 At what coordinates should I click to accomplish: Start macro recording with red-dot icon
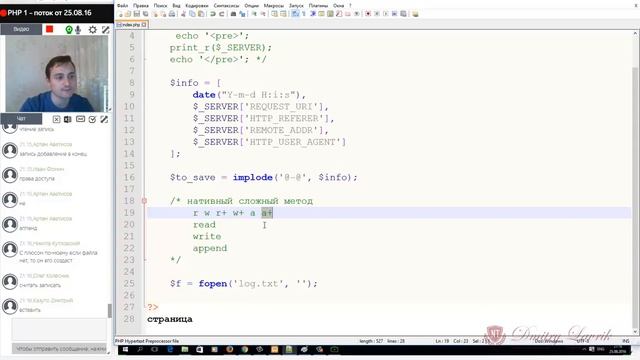click(369, 14)
